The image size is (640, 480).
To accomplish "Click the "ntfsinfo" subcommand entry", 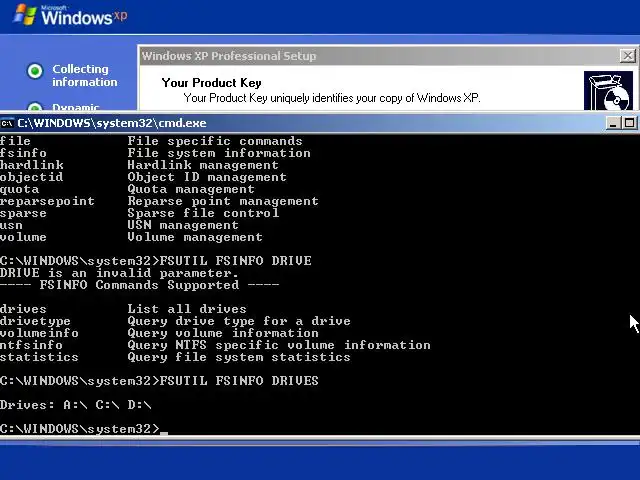I will [31, 345].
